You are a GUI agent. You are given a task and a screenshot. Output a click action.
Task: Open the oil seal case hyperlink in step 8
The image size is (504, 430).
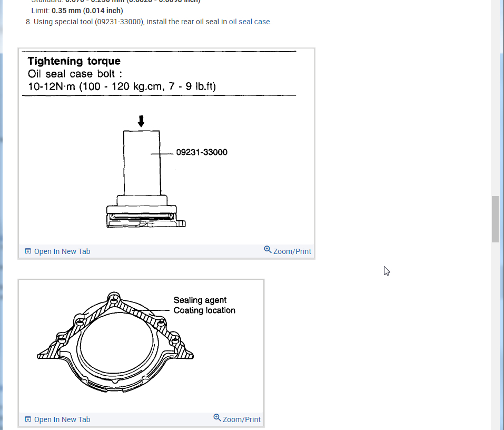coord(249,22)
